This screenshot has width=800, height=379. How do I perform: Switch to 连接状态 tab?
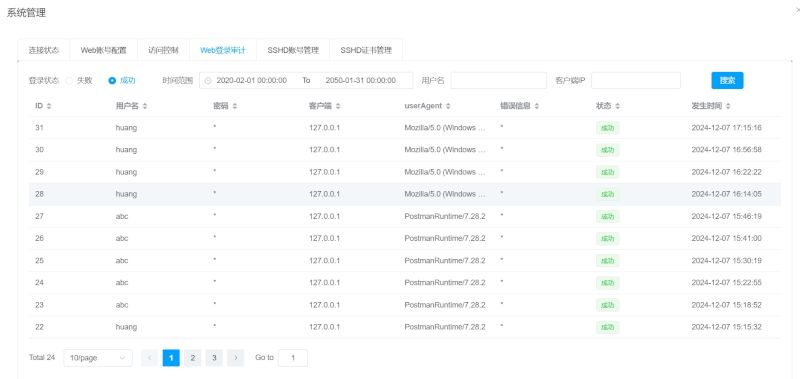[x=43, y=50]
